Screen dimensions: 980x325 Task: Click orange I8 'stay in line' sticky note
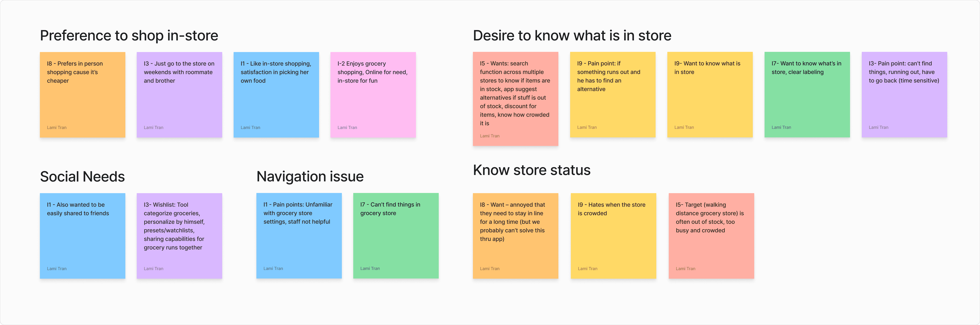click(515, 236)
